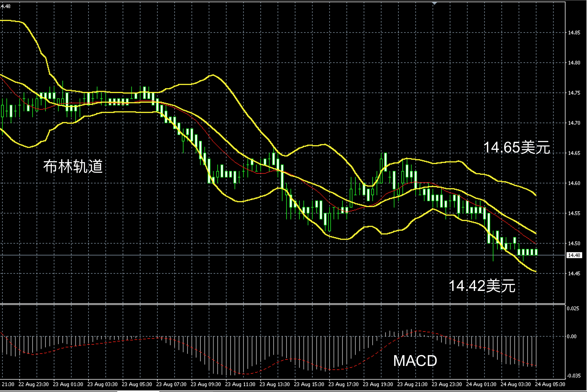The image size is (587, 392).
Task: Click the MACD text label
Action: [x=415, y=361]
